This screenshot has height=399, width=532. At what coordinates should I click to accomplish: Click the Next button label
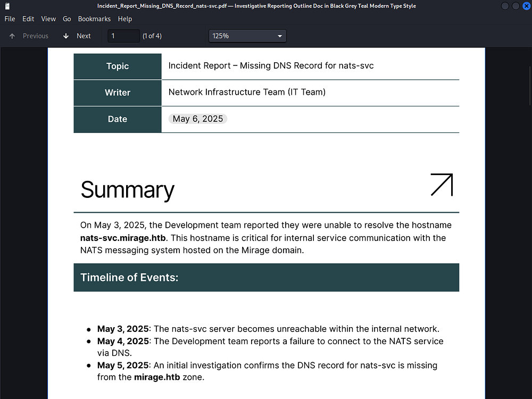click(84, 36)
